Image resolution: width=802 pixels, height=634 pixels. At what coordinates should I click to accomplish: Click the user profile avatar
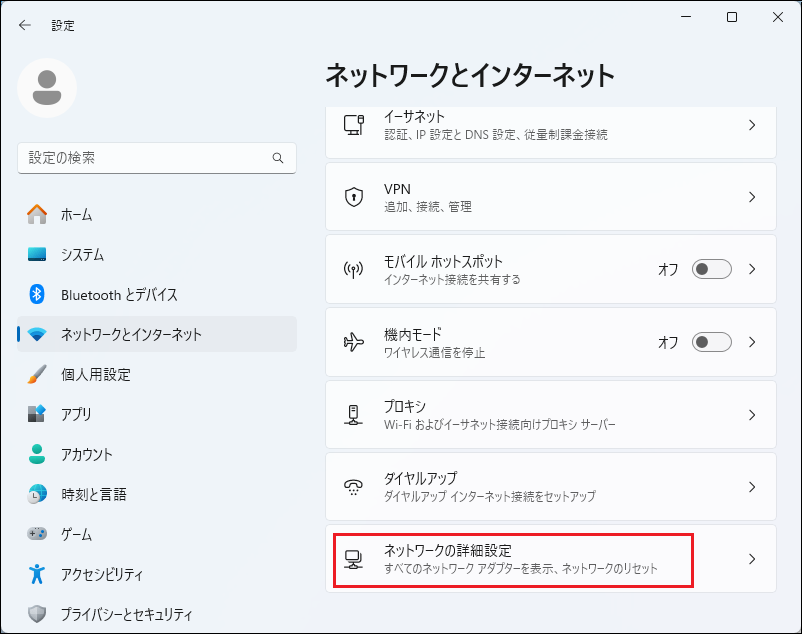point(47,88)
